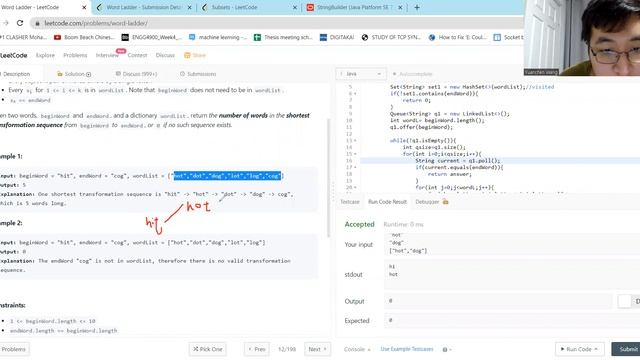Click the Output value field
The width and height of the screenshot is (640, 360).
[498, 301]
